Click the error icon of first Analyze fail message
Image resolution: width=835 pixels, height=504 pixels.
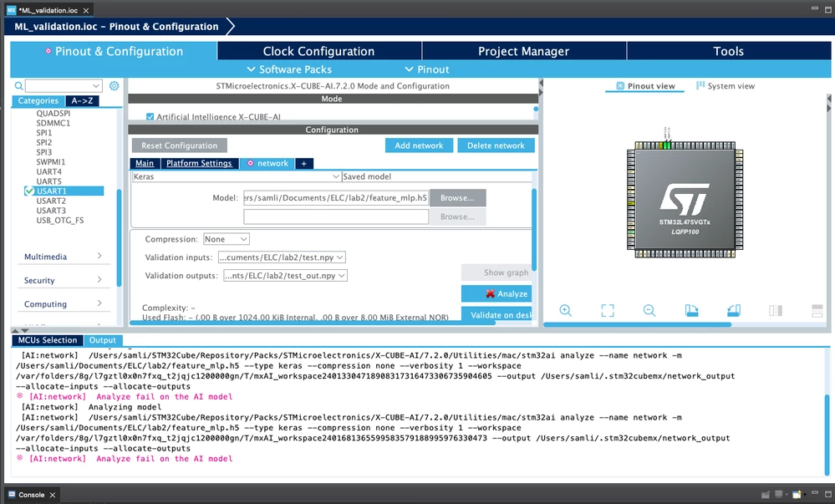(x=20, y=396)
